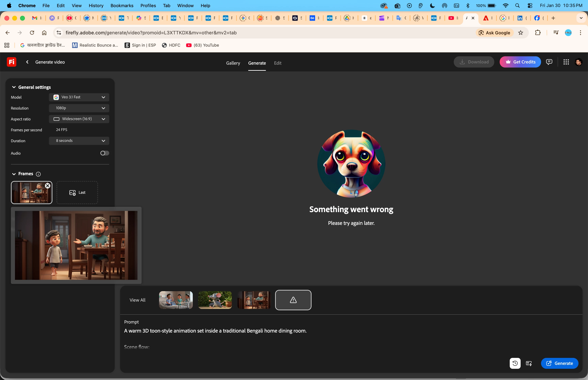Screen dimensions: 588x380
Task: Open the feedback chat bubble icon
Action: [x=549, y=62]
